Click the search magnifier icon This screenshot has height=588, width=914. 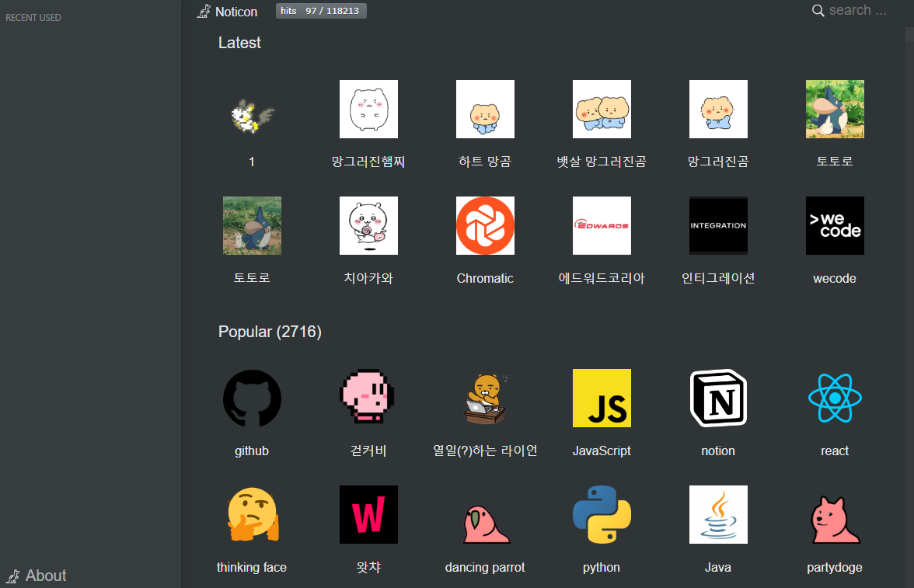click(818, 10)
